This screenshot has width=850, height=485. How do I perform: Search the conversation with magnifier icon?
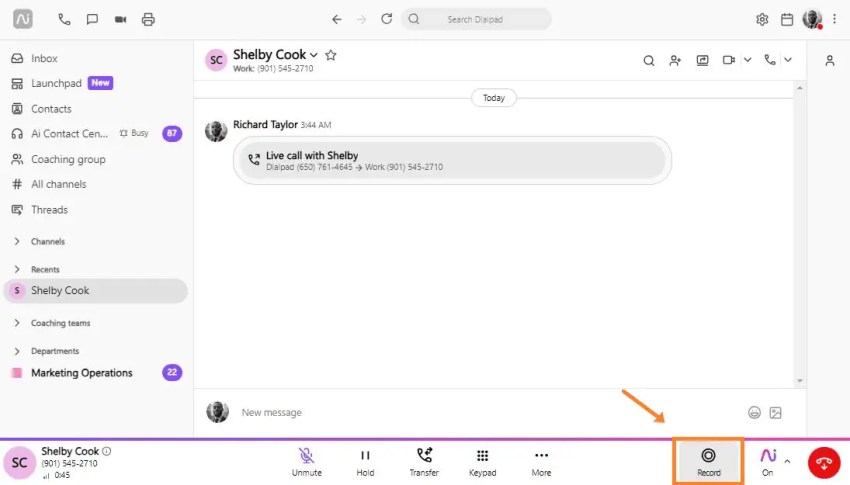click(x=649, y=60)
